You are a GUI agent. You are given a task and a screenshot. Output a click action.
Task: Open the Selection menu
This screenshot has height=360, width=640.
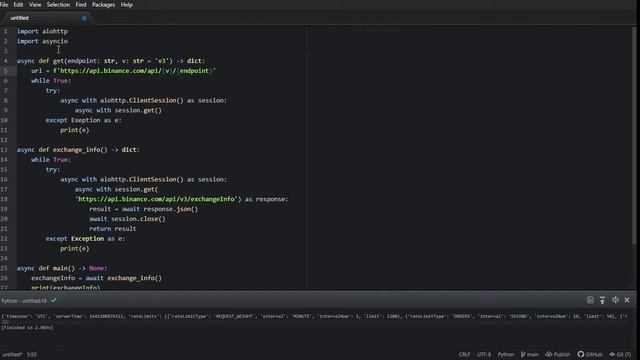(x=58, y=5)
